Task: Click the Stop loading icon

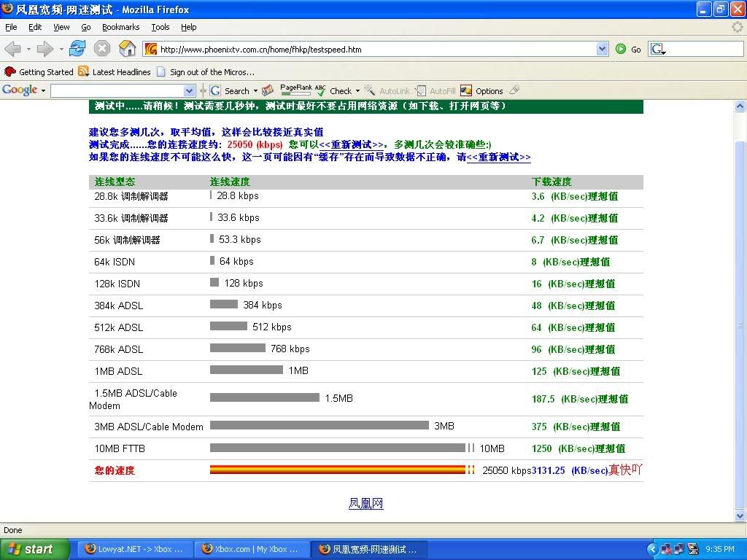Action: pos(102,49)
